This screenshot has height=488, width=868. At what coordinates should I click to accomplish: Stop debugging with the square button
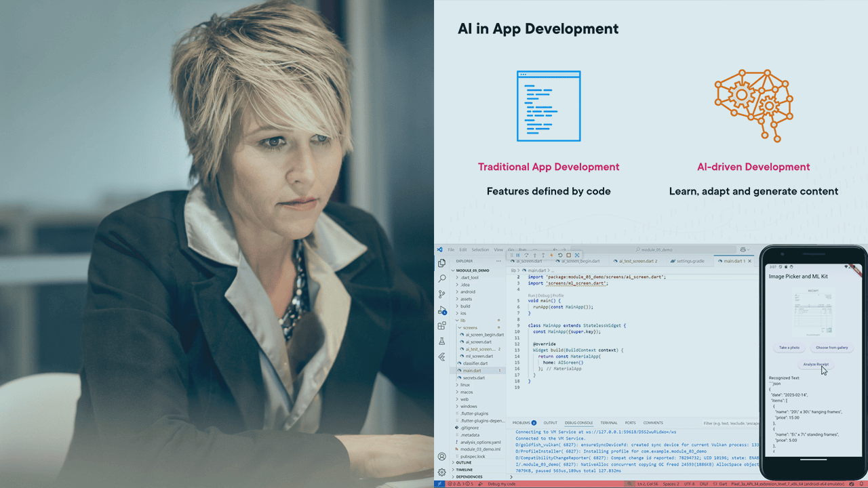[568, 256]
